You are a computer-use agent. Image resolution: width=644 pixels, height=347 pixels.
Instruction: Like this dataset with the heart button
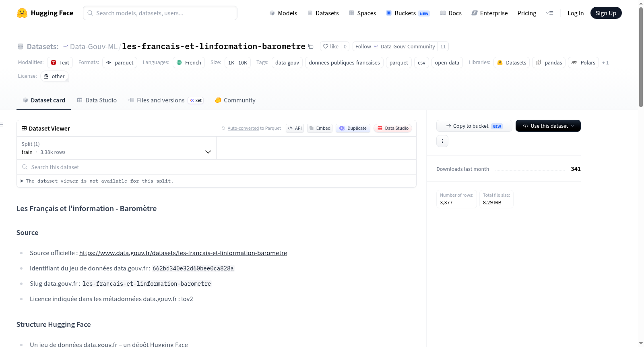coord(330,46)
